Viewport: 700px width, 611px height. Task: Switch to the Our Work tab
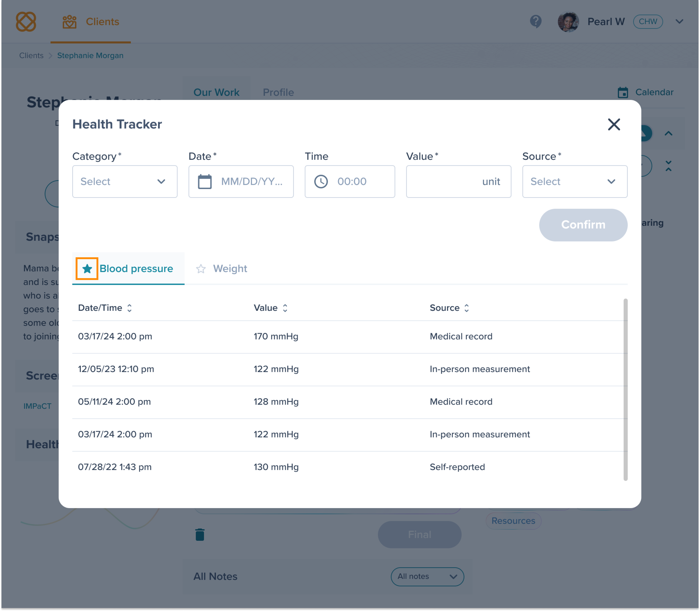tap(216, 92)
